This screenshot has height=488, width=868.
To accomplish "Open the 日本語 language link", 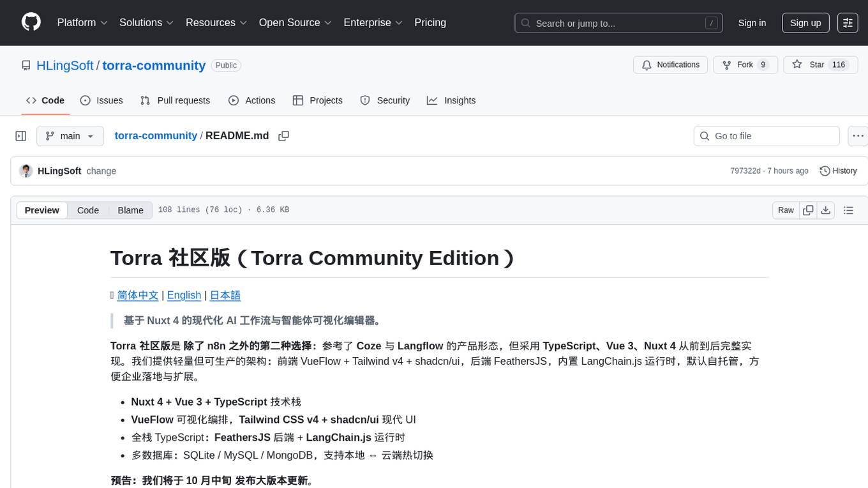I will (225, 295).
